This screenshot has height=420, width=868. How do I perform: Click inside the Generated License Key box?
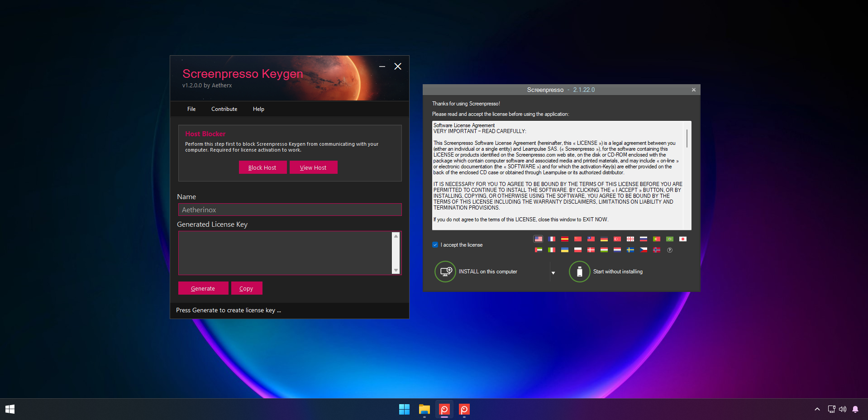[x=286, y=253]
